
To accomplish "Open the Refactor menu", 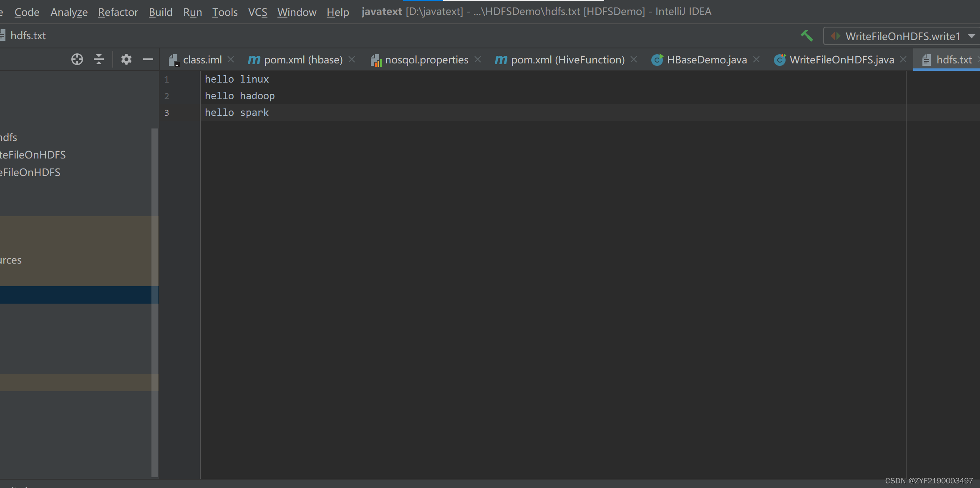I will point(118,12).
